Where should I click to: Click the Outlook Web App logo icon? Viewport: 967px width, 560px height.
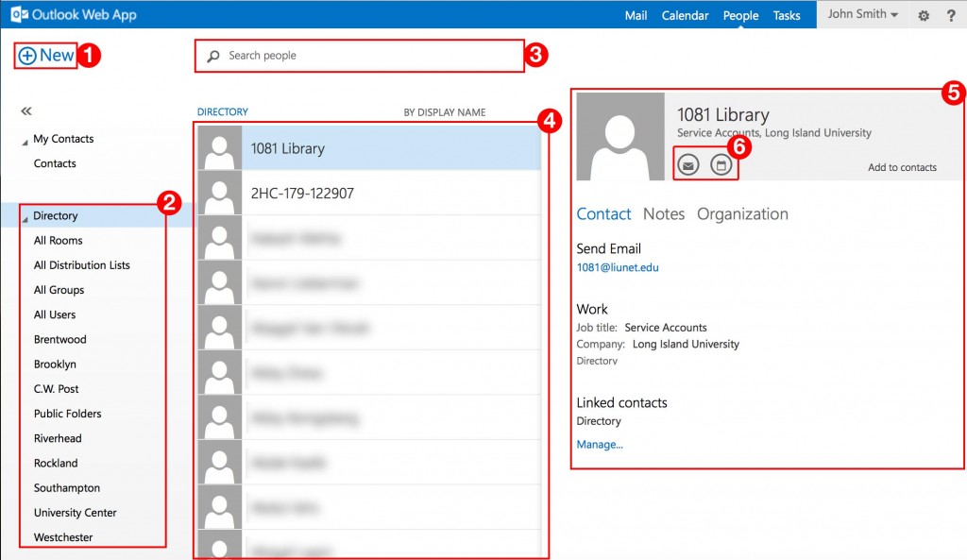point(18,15)
